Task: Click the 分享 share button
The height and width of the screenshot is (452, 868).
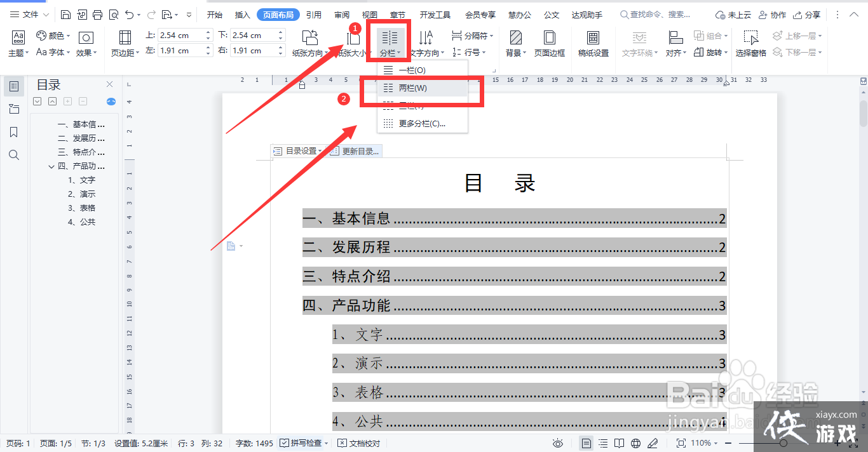Action: pyautogui.click(x=806, y=15)
